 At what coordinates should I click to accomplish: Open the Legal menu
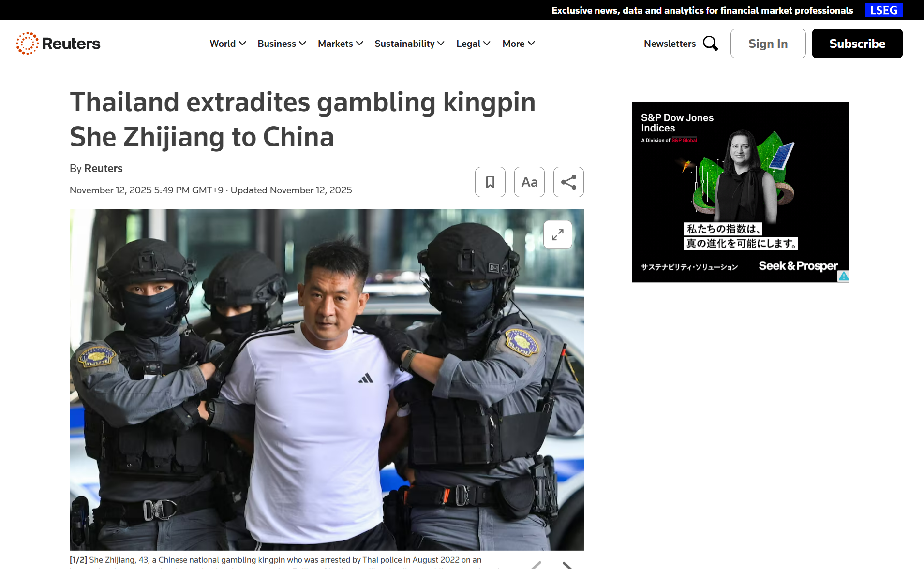473,44
